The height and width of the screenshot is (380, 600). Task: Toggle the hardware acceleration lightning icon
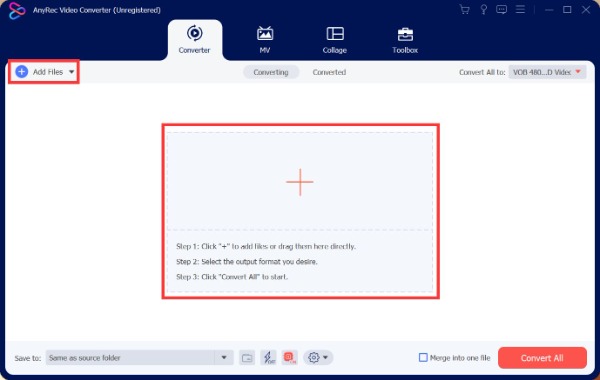(x=269, y=358)
